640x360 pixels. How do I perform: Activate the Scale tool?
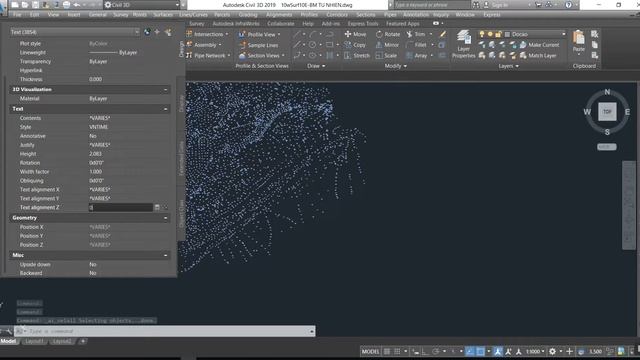point(386,56)
